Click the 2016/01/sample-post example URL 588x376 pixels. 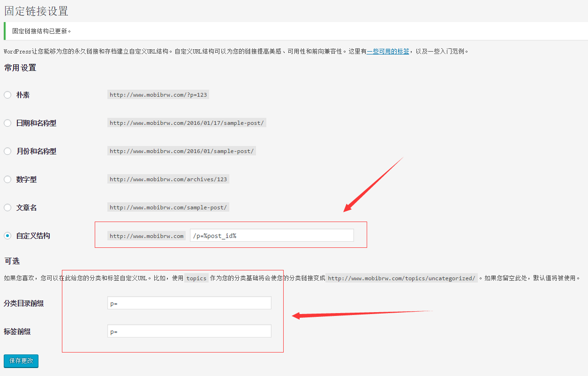(x=181, y=151)
